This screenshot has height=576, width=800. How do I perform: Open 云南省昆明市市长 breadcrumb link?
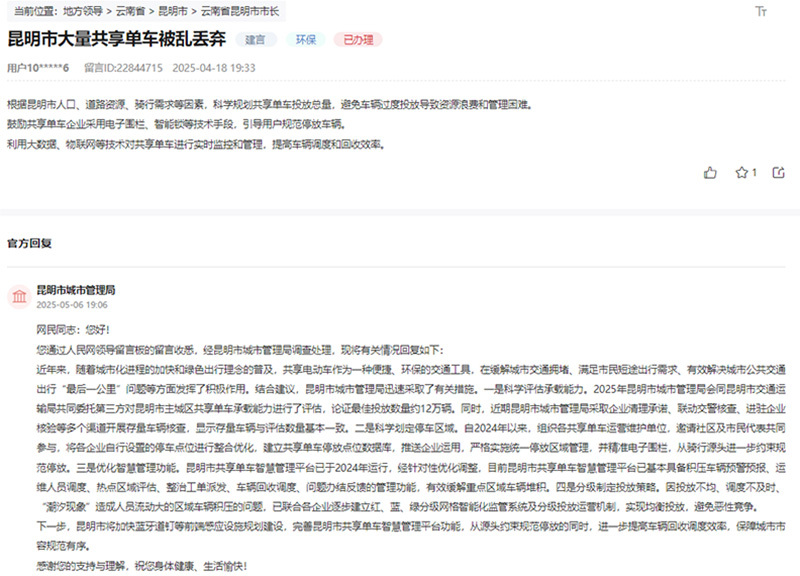(x=240, y=12)
